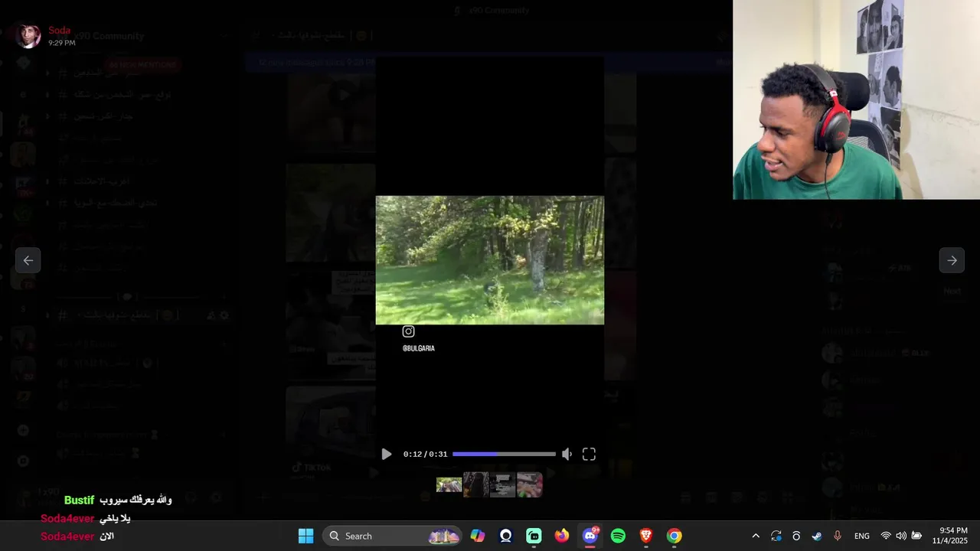
Task: Click the sync arrows tray icon
Action: (776, 536)
